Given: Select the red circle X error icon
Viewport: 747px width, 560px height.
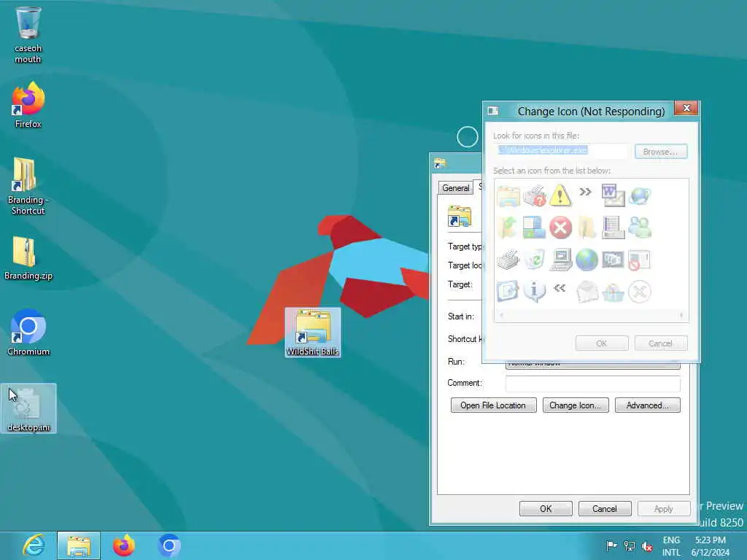Looking at the screenshot, I should point(560,227).
